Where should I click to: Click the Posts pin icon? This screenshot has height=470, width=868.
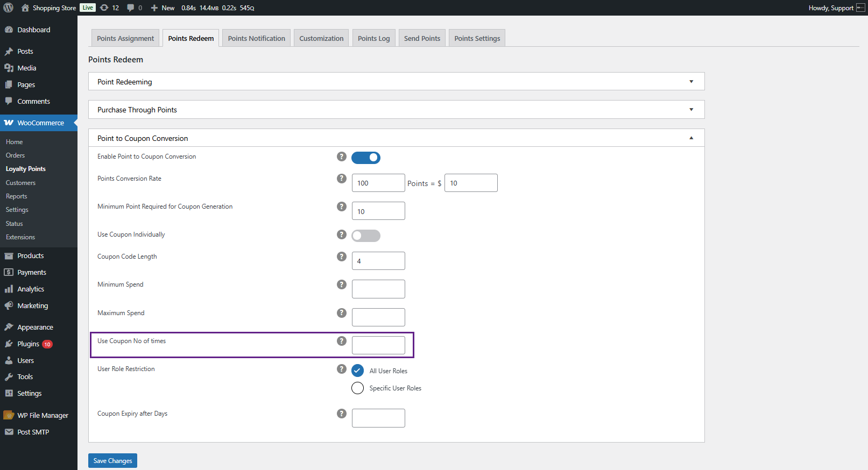9,51
